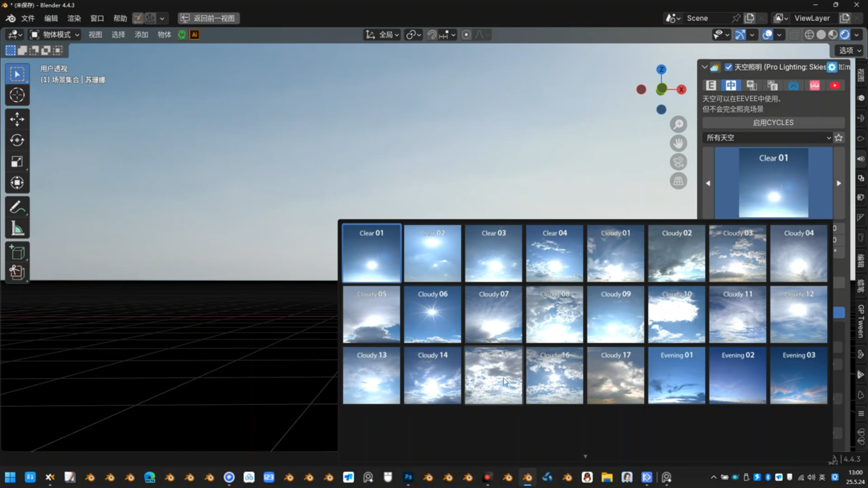Activate the Annotate pencil tool
This screenshot has height=488, width=868.
click(17, 207)
